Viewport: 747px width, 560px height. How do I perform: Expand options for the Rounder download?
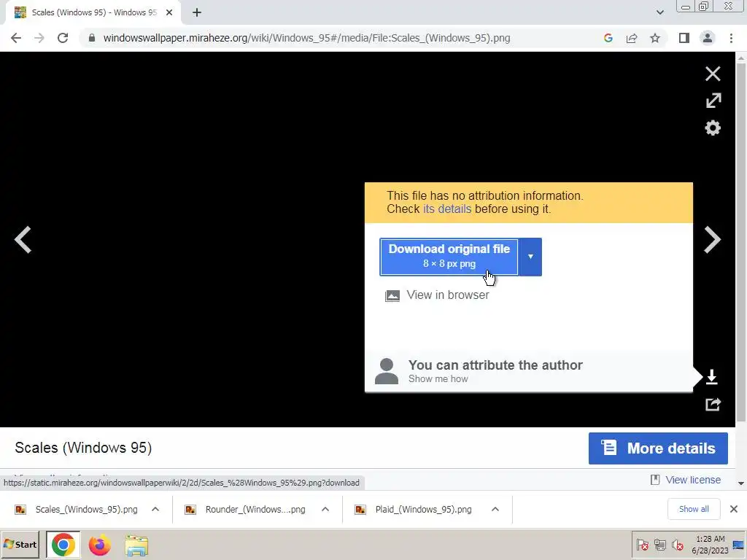pos(325,510)
